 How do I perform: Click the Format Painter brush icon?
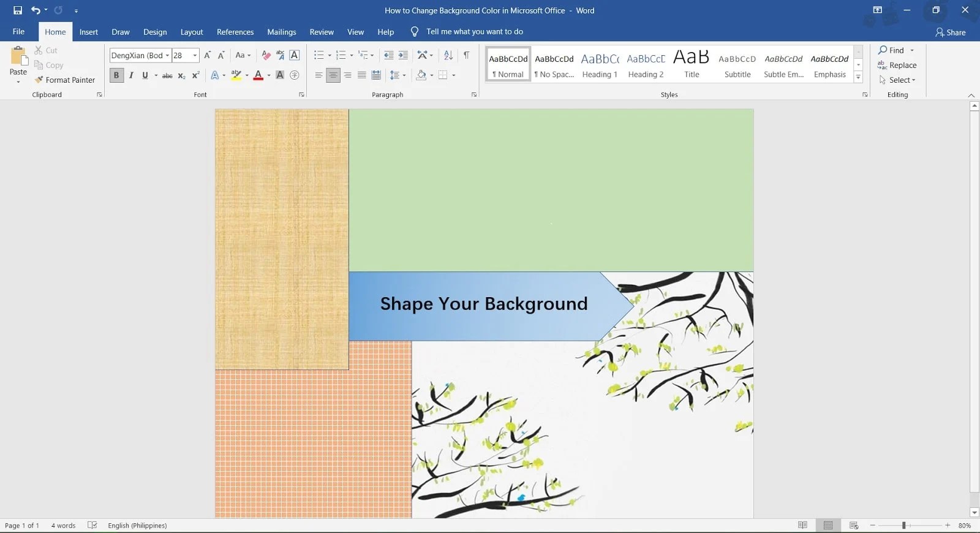(x=39, y=80)
